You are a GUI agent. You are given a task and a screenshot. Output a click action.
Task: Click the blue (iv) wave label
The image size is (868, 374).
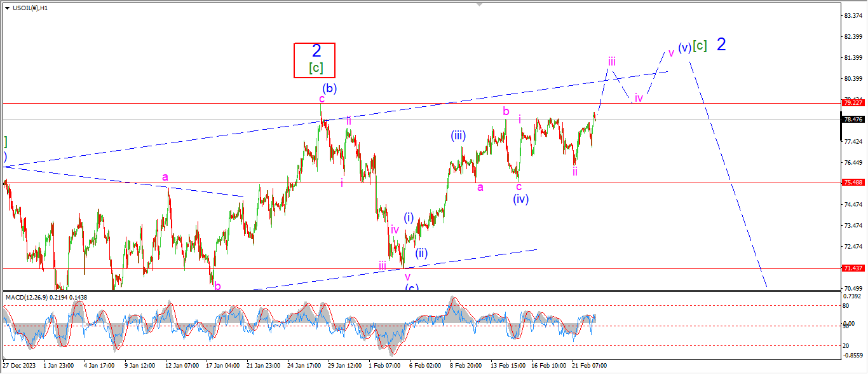(x=521, y=198)
